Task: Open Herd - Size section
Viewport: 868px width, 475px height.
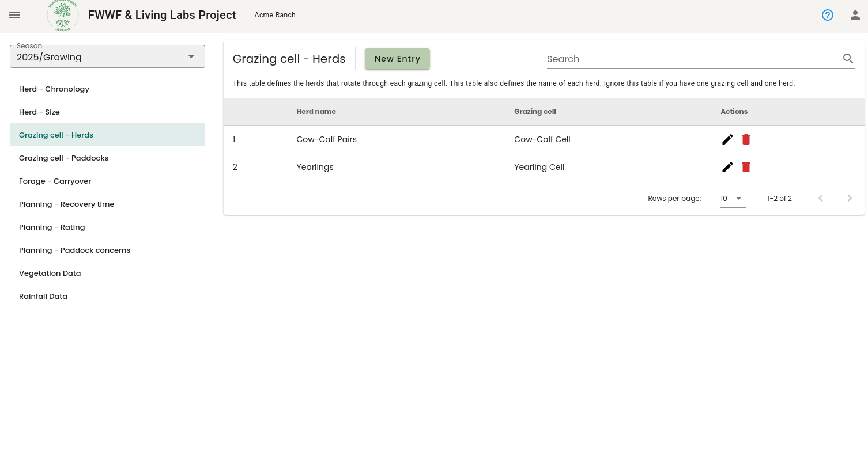Action: coord(107,112)
